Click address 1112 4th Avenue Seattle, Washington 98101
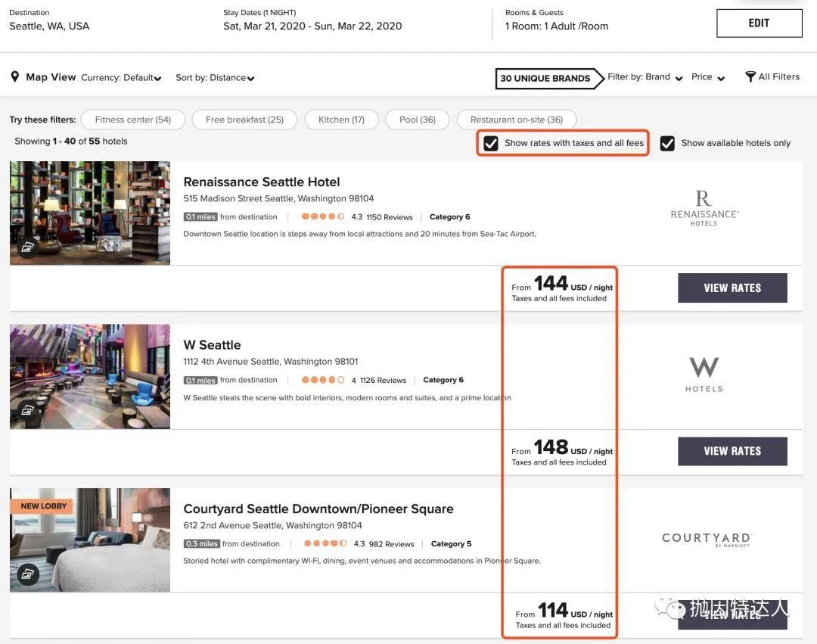The width and height of the screenshot is (817, 644). tap(270, 362)
